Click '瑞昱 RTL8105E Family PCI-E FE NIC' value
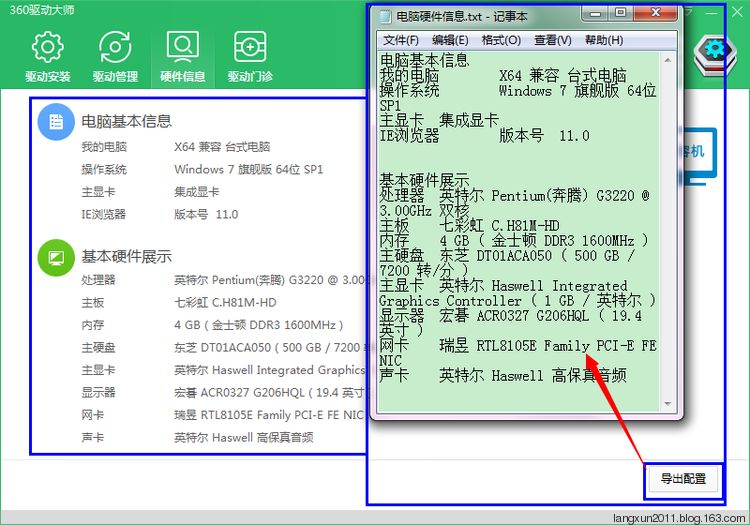The width and height of the screenshot is (750, 525). [269, 415]
